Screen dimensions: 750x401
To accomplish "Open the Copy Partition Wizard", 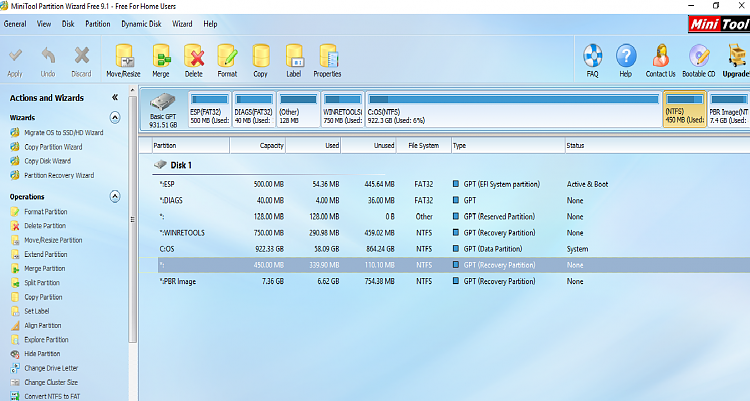I will [53, 147].
